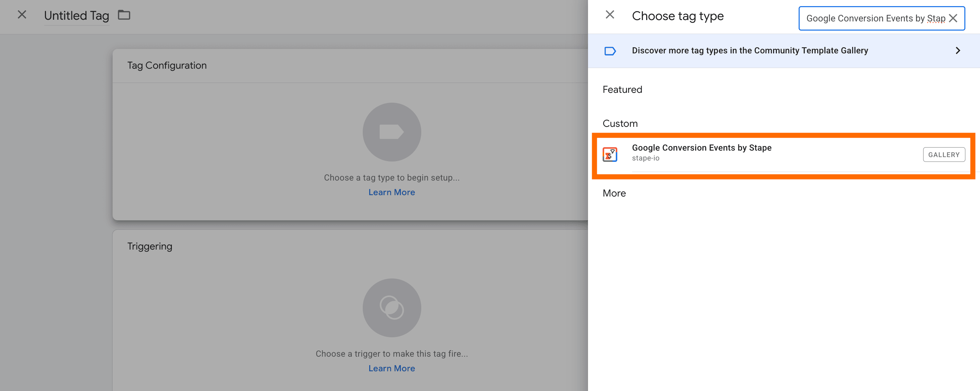Screen dimensions: 980x391
Task: Open Learn More under trigger setup
Action: [391, 368]
